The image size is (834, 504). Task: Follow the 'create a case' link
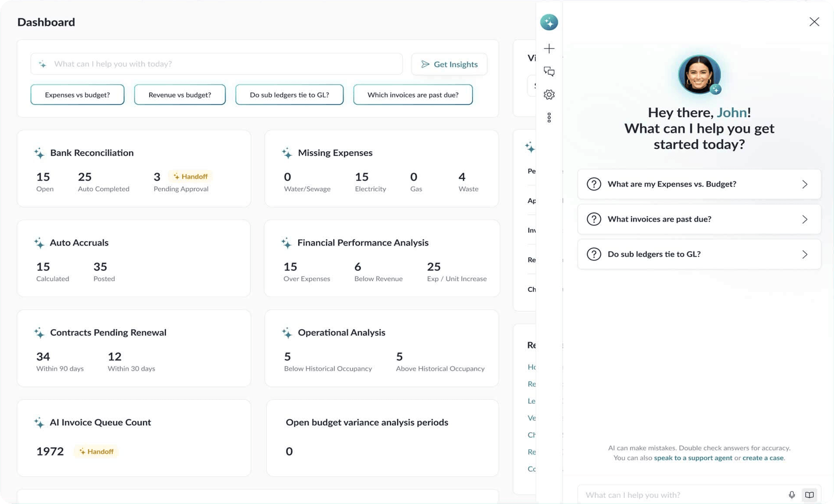coord(763,458)
